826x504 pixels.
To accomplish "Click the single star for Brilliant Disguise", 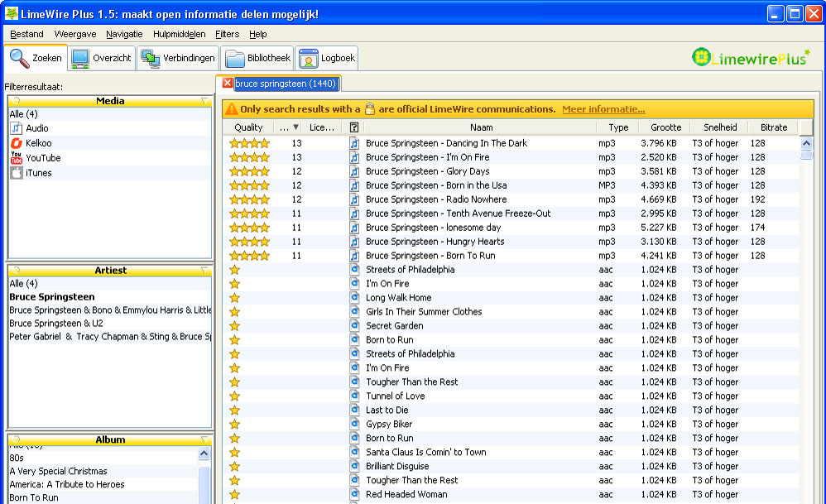I will click(x=234, y=466).
